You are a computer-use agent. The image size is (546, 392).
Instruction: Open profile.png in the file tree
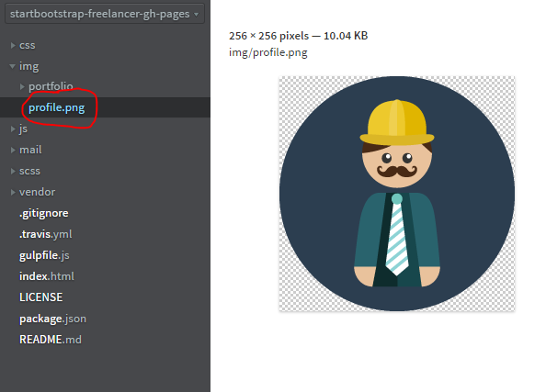pos(56,107)
